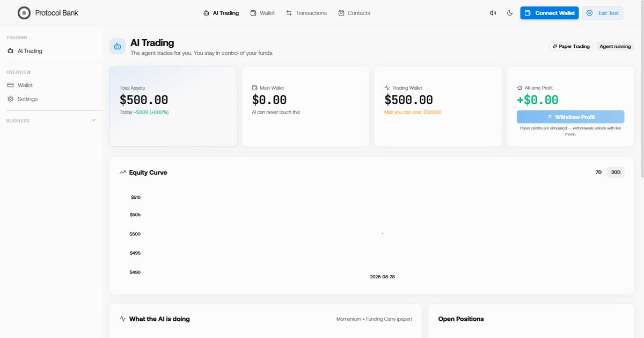Open the Wallet tab in top navigation
The image size is (644, 338).
click(262, 13)
